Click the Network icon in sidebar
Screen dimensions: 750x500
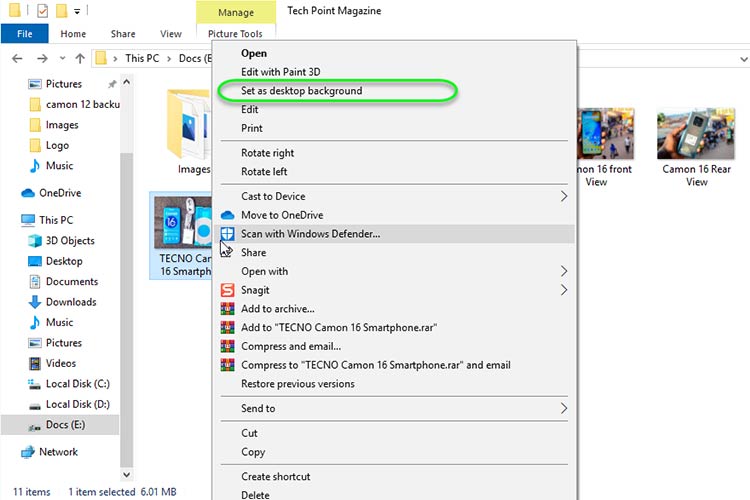28,452
